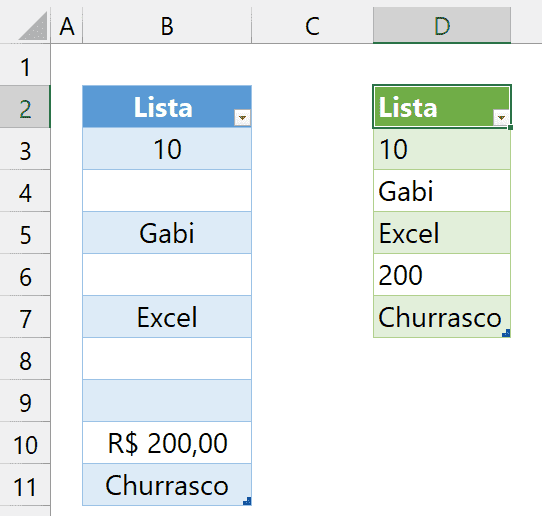Click empty cell B4 in blue table

click(167, 191)
